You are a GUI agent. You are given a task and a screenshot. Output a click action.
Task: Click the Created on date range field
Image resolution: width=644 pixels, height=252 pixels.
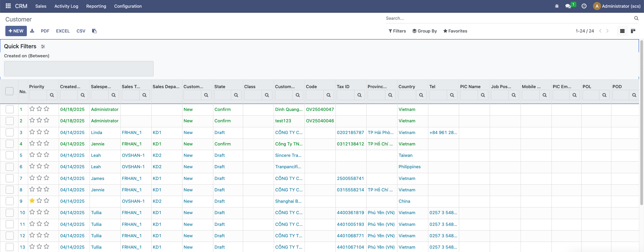79,69
